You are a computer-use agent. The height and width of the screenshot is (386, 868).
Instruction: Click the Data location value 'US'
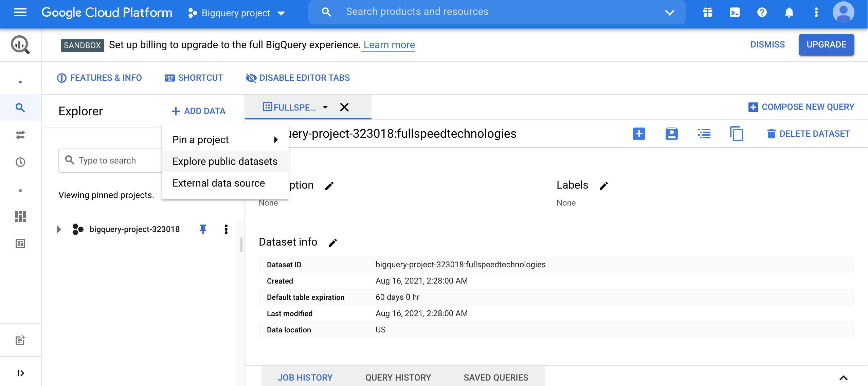click(380, 330)
